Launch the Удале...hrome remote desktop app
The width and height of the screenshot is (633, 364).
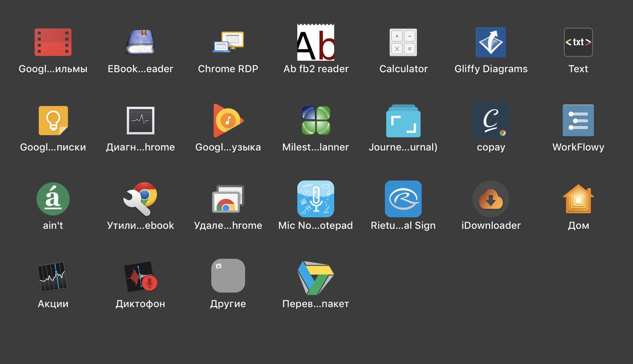pos(228,199)
